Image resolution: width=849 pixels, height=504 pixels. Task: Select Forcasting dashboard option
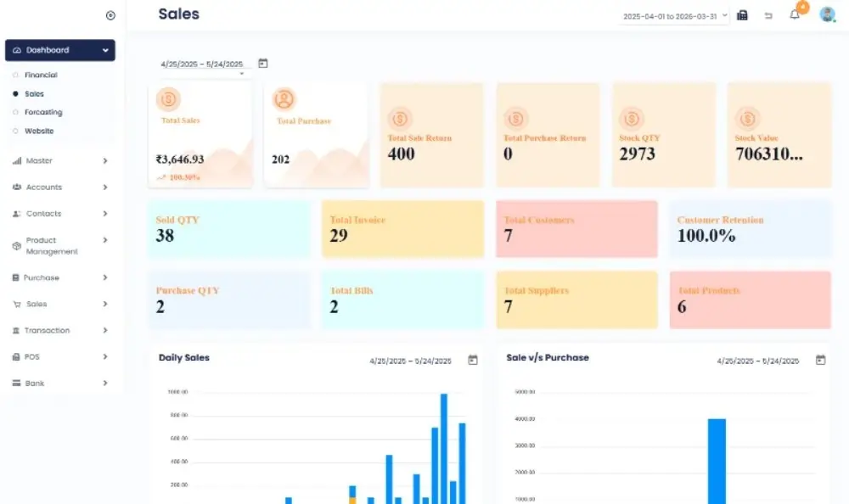43,112
